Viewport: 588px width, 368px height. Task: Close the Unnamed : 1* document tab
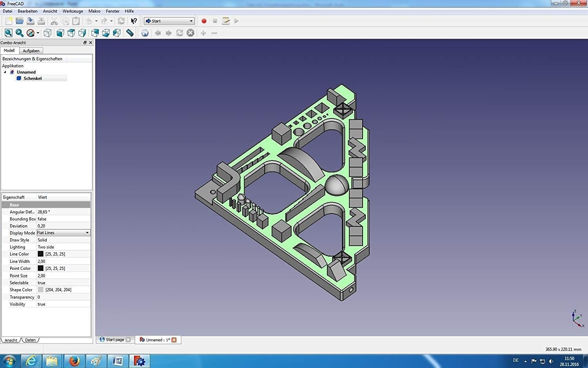click(x=174, y=340)
